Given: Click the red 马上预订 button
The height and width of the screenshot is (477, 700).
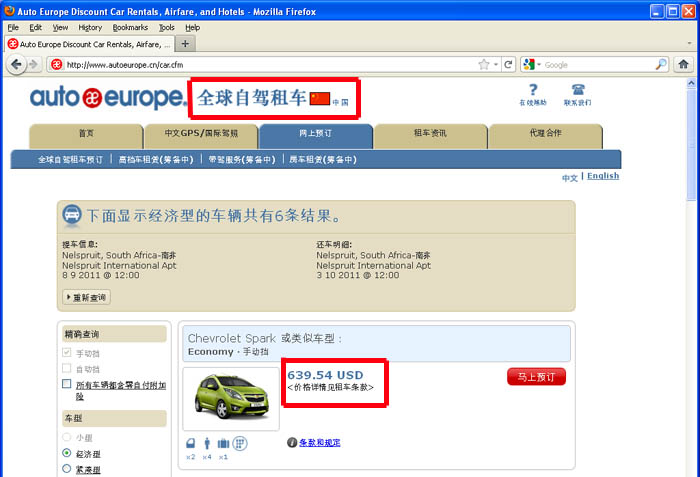Looking at the screenshot, I should tap(536, 377).
